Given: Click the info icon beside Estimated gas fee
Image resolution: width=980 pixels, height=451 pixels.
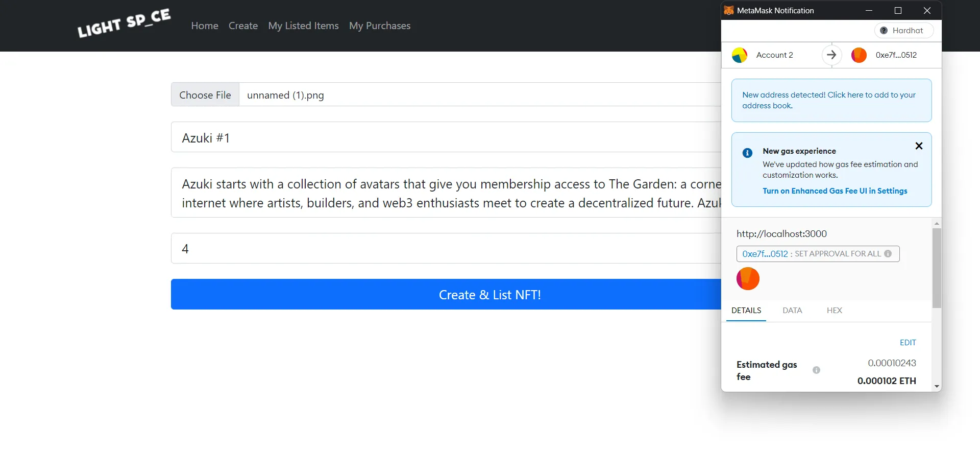Looking at the screenshot, I should click(816, 370).
